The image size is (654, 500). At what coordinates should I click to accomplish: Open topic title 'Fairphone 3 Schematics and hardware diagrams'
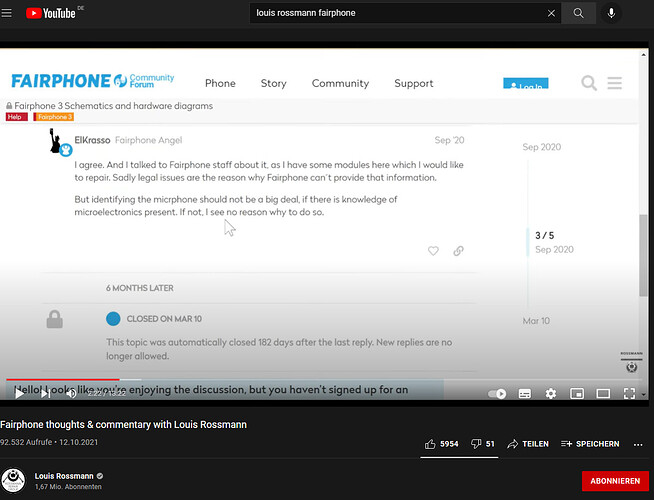point(113,106)
